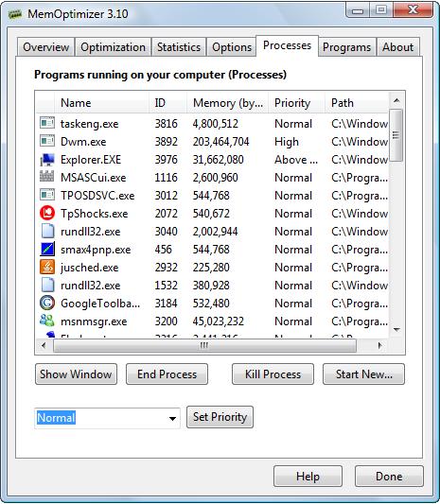Click the horizontal scrollbar thumb

click(x=204, y=346)
